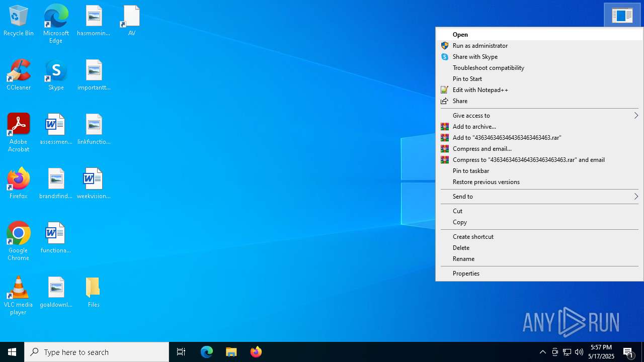644x362 pixels.
Task: Open the clock showing 5:57 PM
Action: 602,352
